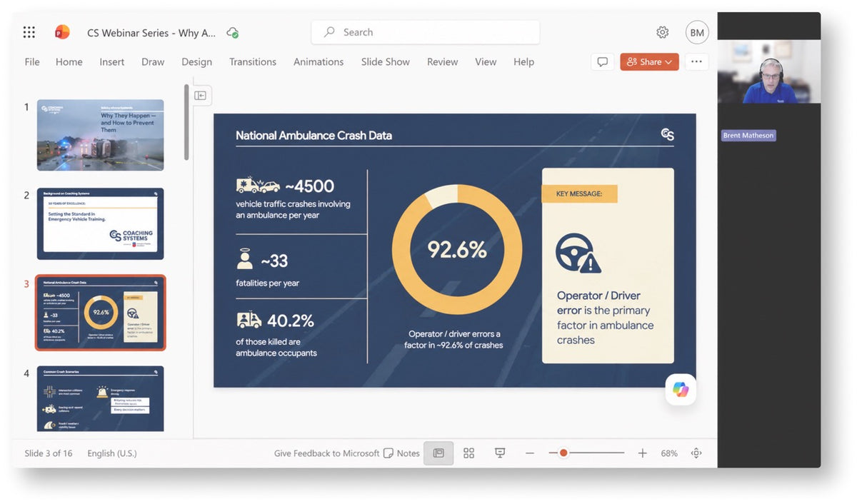Expand the Share dropdown button
This screenshot has height=504, width=857.
coord(649,62)
